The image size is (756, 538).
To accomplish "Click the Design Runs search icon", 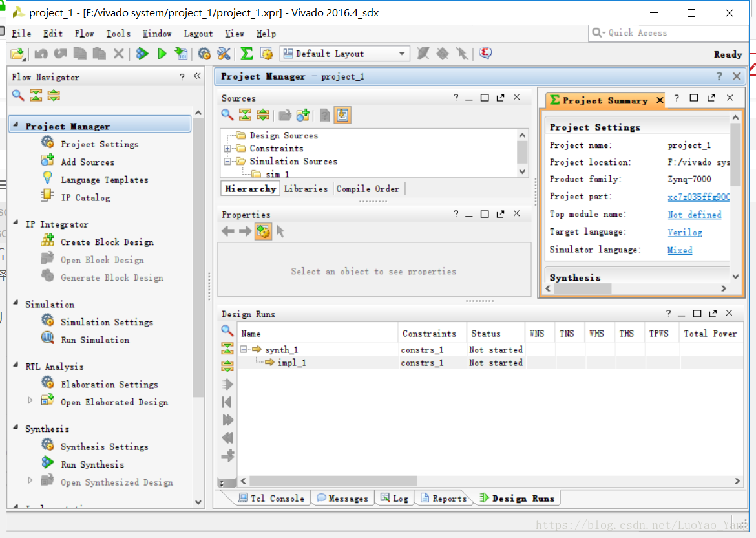I will click(x=227, y=330).
